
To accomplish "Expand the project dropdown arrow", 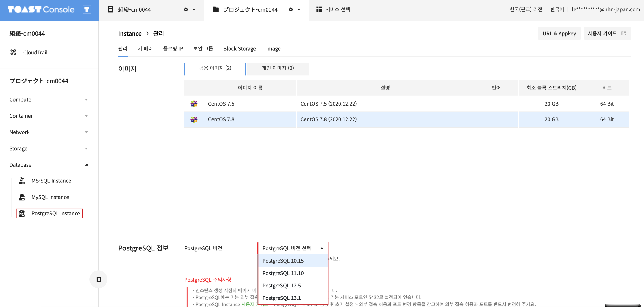I will [299, 9].
